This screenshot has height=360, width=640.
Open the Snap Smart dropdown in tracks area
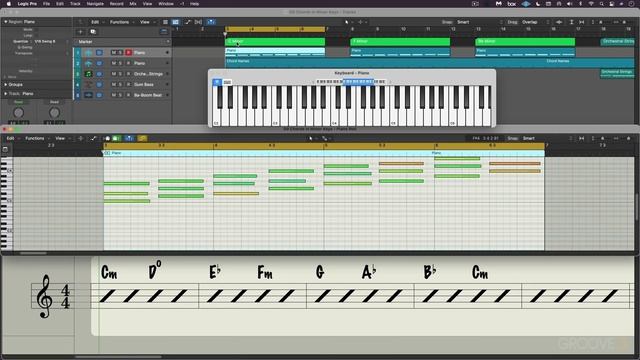[480, 22]
